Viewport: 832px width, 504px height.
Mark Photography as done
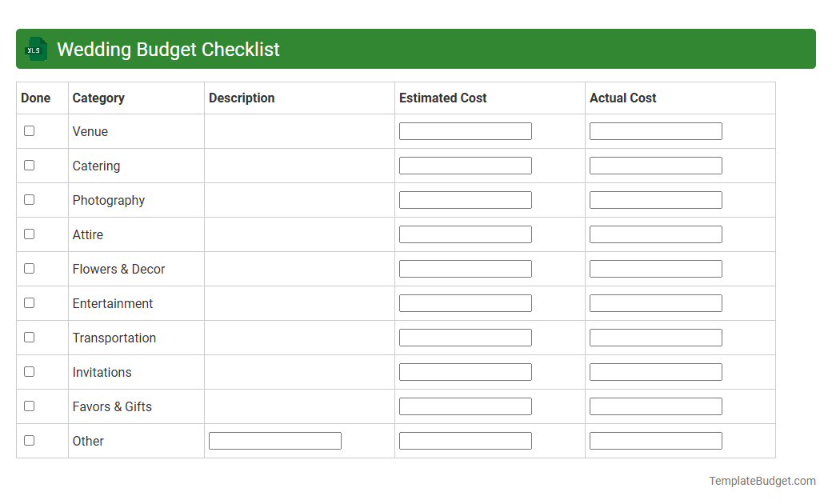click(29, 199)
